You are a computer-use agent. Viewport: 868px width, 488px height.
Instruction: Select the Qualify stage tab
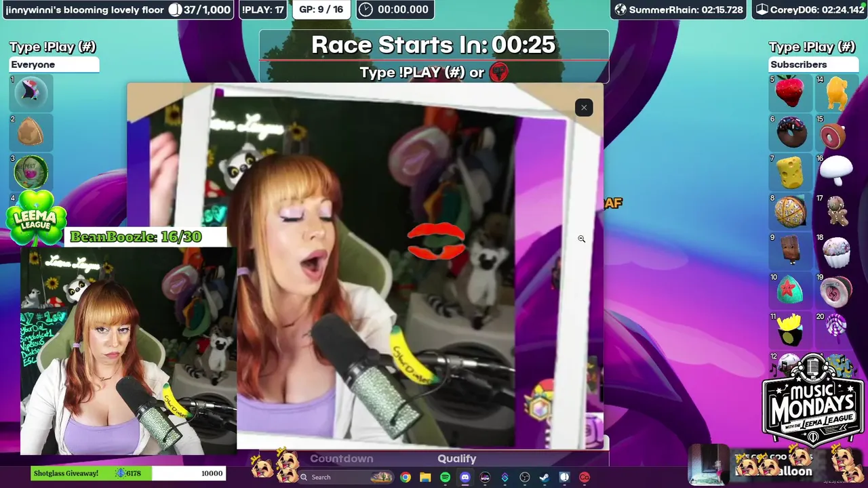click(x=457, y=459)
